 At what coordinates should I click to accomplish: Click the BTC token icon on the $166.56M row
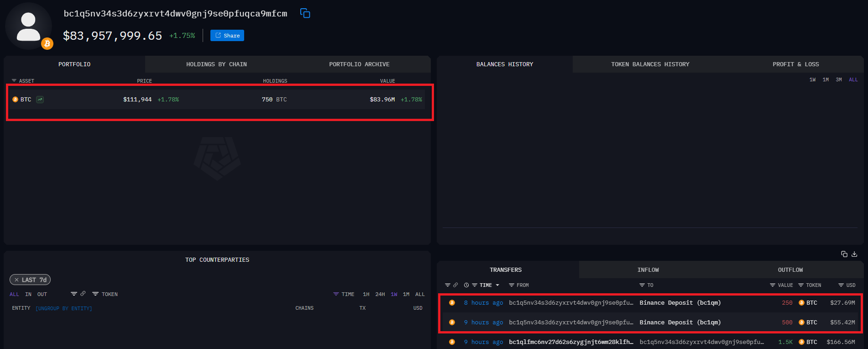(801, 342)
